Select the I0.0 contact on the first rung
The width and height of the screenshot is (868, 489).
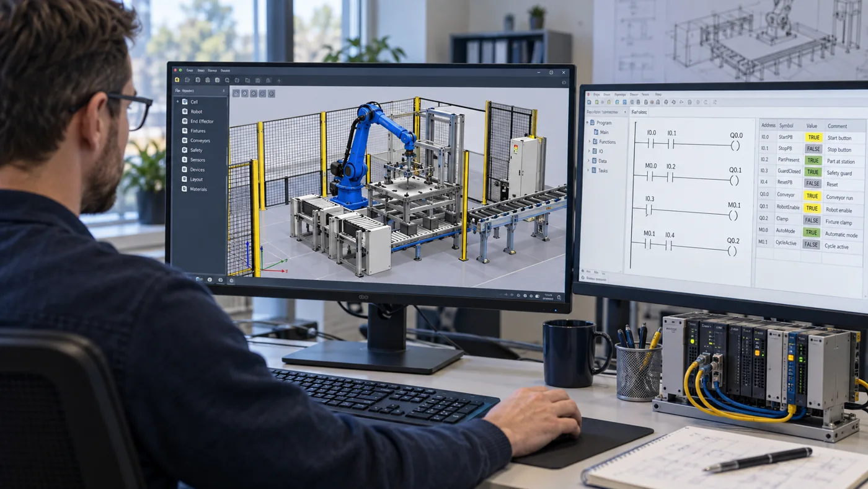pos(651,144)
